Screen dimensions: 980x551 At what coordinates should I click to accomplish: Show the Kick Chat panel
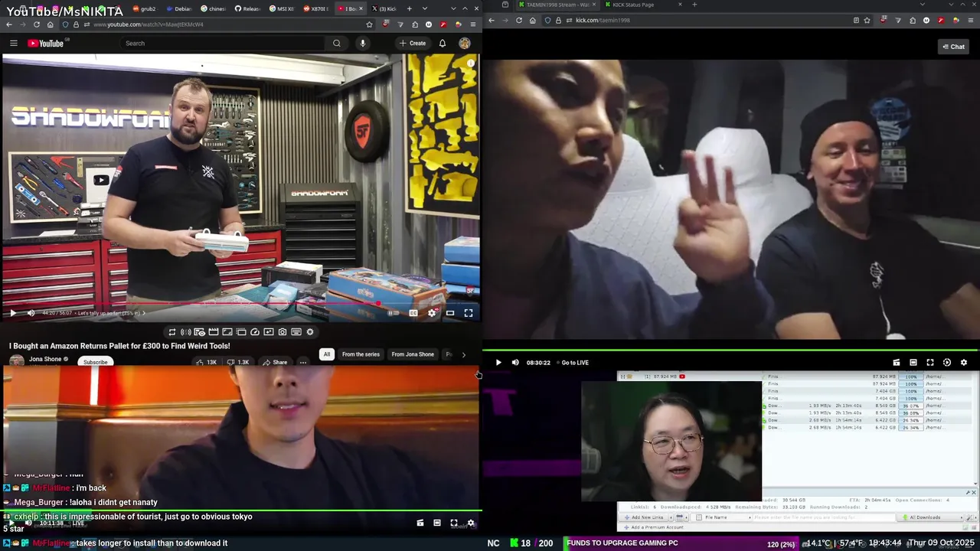953,47
